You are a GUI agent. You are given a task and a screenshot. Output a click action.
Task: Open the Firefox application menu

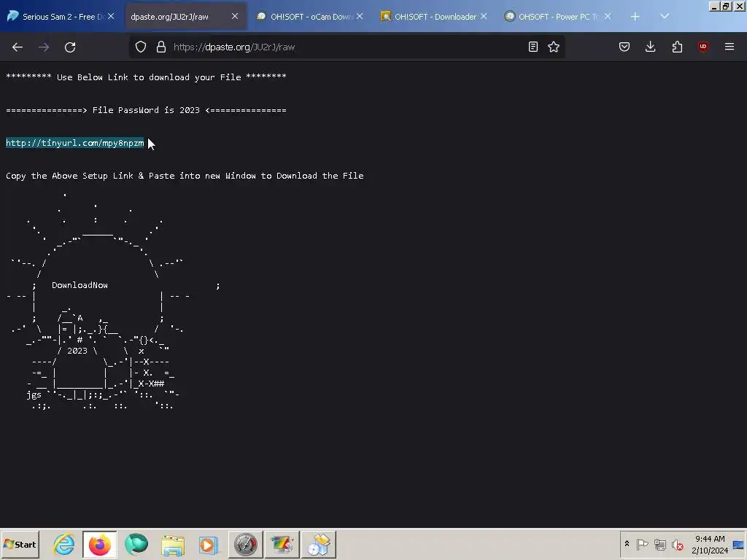coord(729,47)
